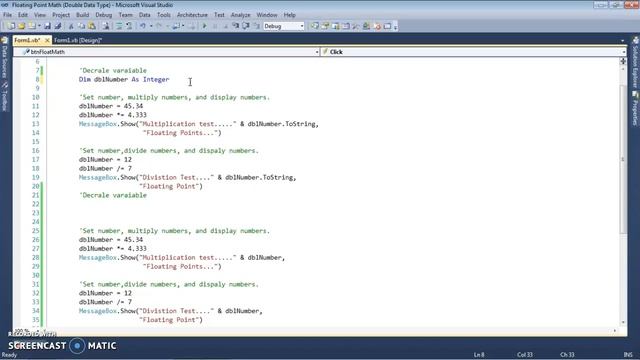Open the Tools menu
The image size is (640, 360).
164,15
